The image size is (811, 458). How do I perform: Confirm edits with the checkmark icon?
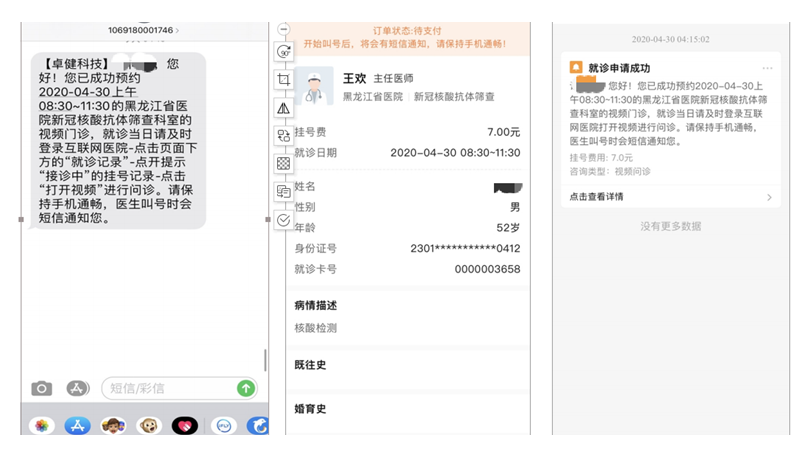tap(283, 220)
